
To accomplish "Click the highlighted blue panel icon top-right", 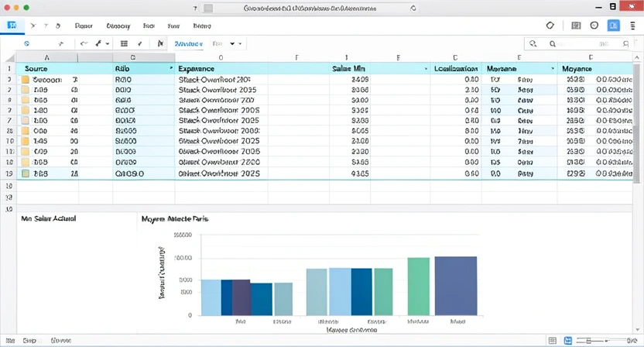I will click(613, 25).
